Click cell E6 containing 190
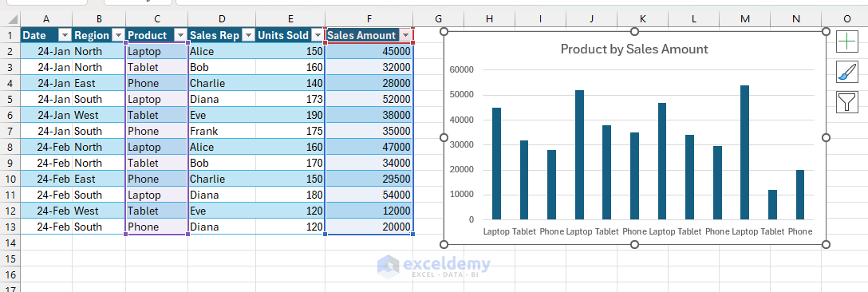868x292 pixels. click(290, 115)
